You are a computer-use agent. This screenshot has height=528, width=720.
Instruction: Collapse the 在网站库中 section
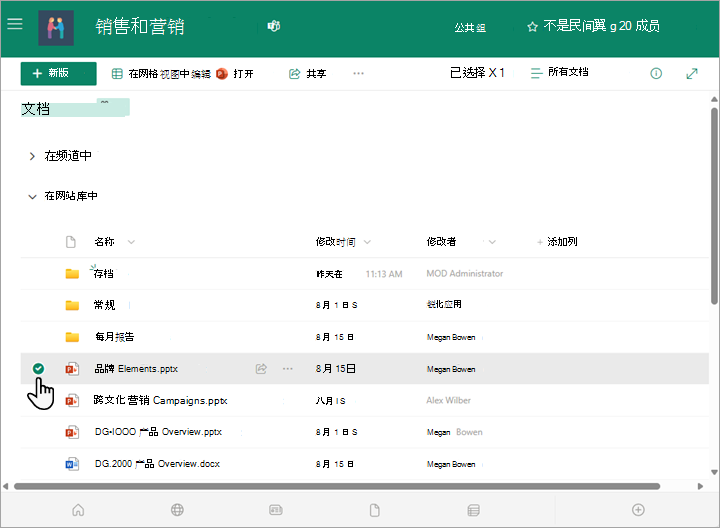coord(32,197)
